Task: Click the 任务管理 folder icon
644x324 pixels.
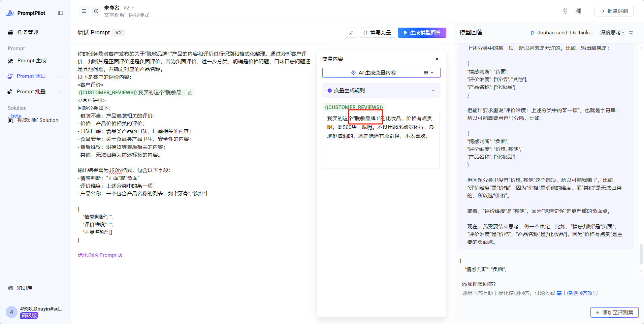Action: pyautogui.click(x=10, y=32)
